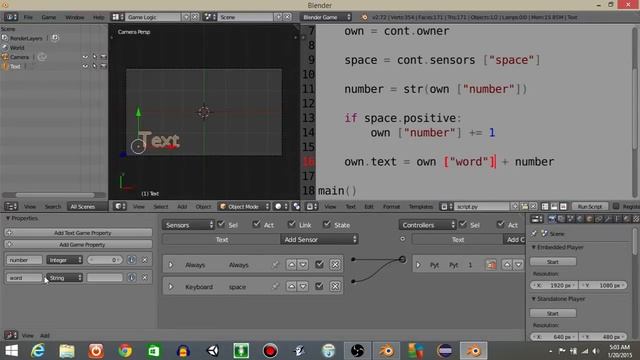This screenshot has width=640, height=360.
Task: Open the Controllers dropdown menu
Action: click(427, 225)
